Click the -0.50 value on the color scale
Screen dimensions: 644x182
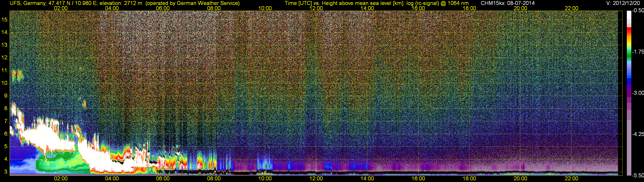click(638, 10)
